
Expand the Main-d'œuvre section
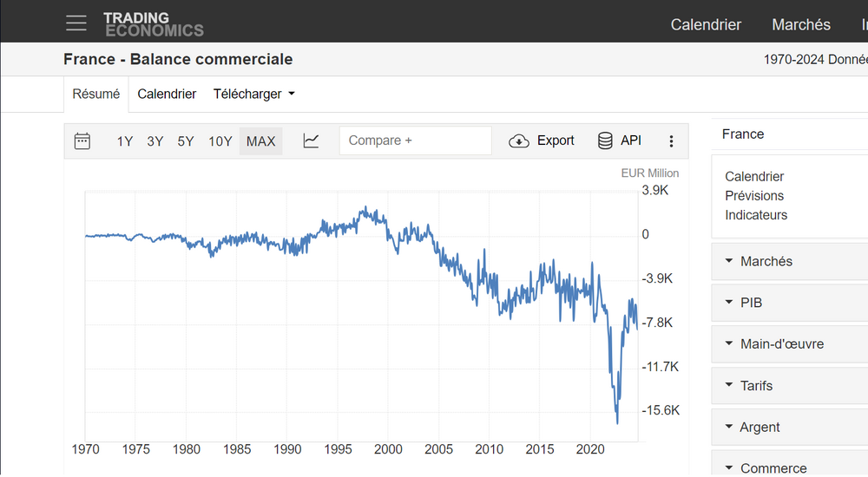tap(781, 344)
